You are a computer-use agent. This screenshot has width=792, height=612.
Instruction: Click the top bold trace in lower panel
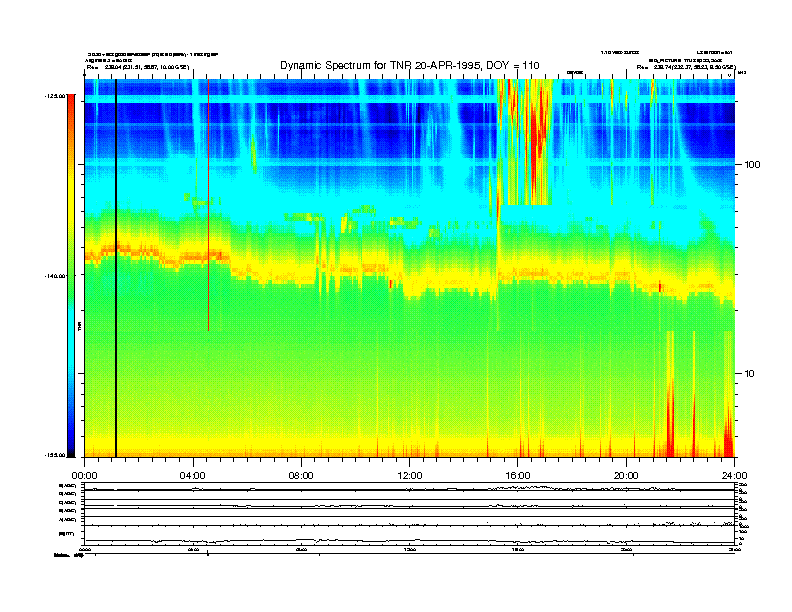(x=409, y=490)
